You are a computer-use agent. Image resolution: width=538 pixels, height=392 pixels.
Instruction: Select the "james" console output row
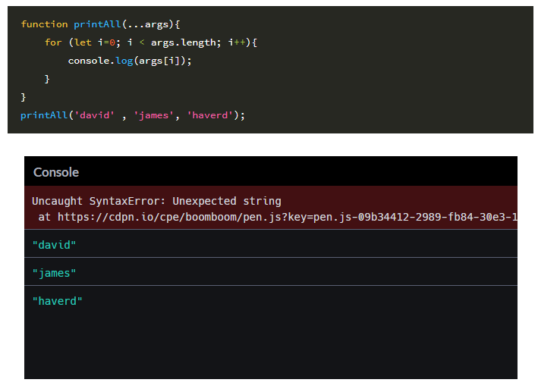click(271, 272)
